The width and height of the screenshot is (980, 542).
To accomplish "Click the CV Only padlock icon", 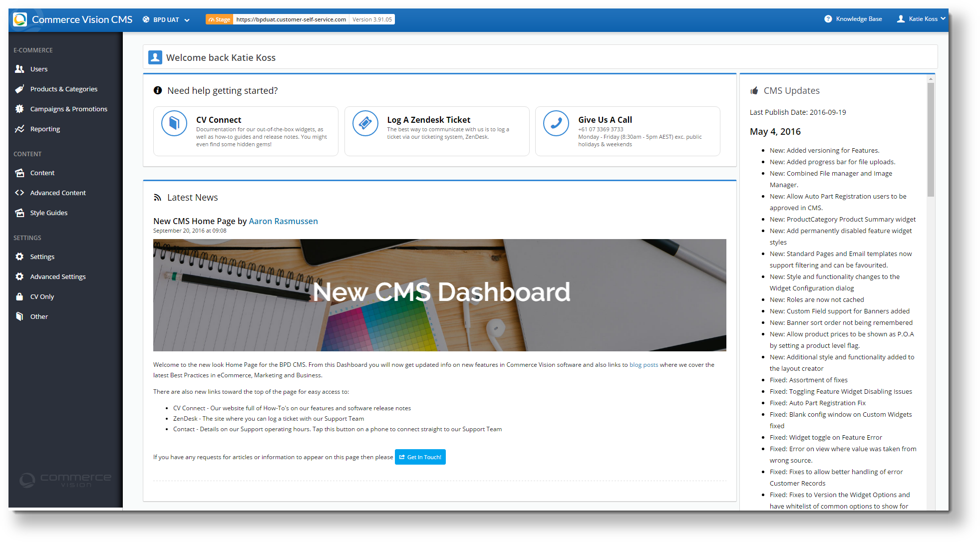I will click(19, 296).
